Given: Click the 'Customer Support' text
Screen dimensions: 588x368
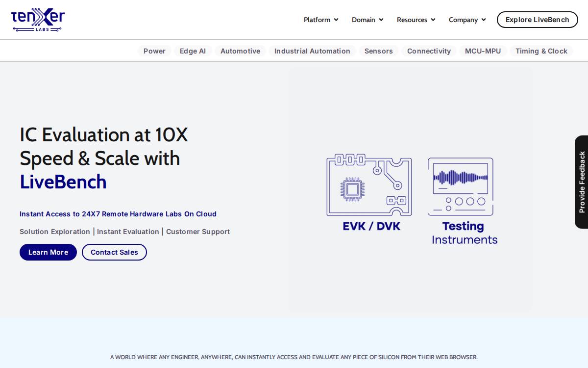Looking at the screenshot, I should coord(198,232).
